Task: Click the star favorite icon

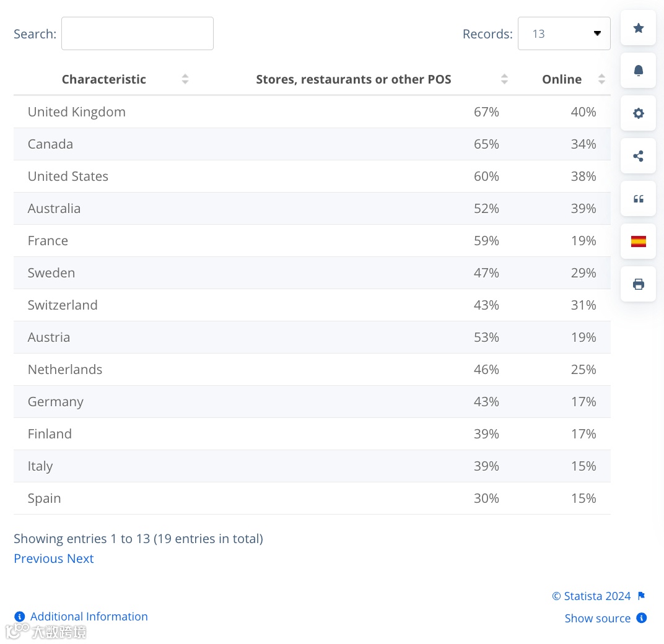Action: pyautogui.click(x=638, y=28)
